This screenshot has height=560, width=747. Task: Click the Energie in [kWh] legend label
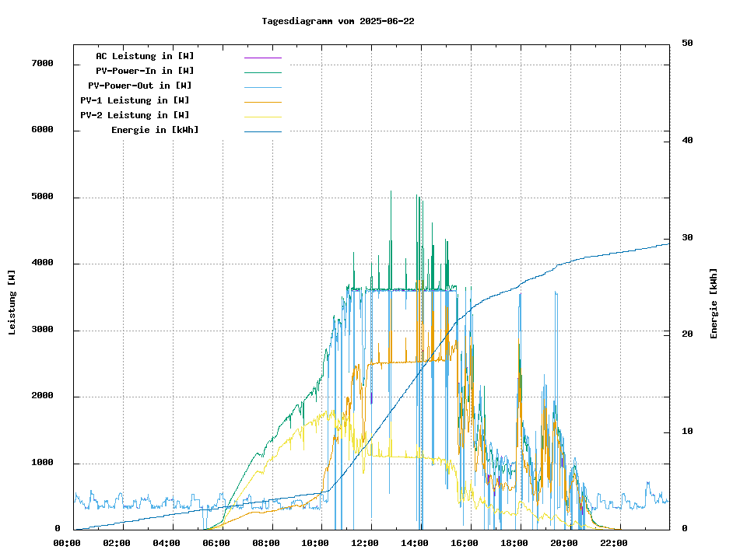[x=155, y=130]
